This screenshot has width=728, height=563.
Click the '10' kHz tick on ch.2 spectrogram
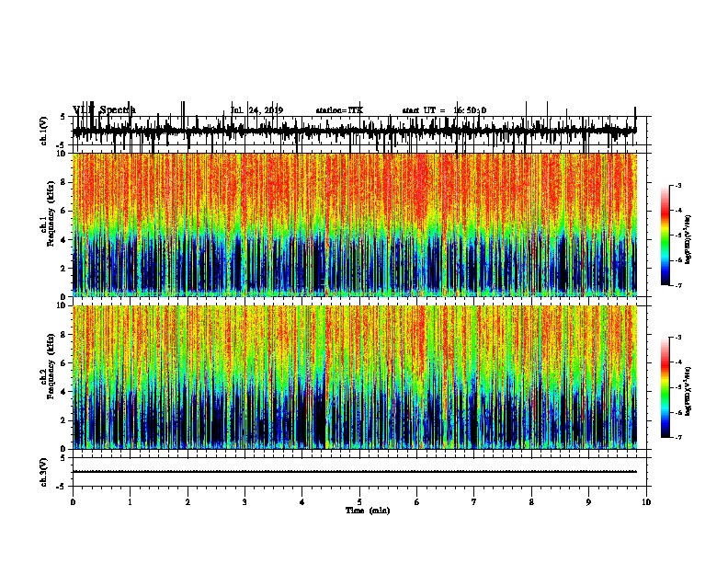coord(62,305)
